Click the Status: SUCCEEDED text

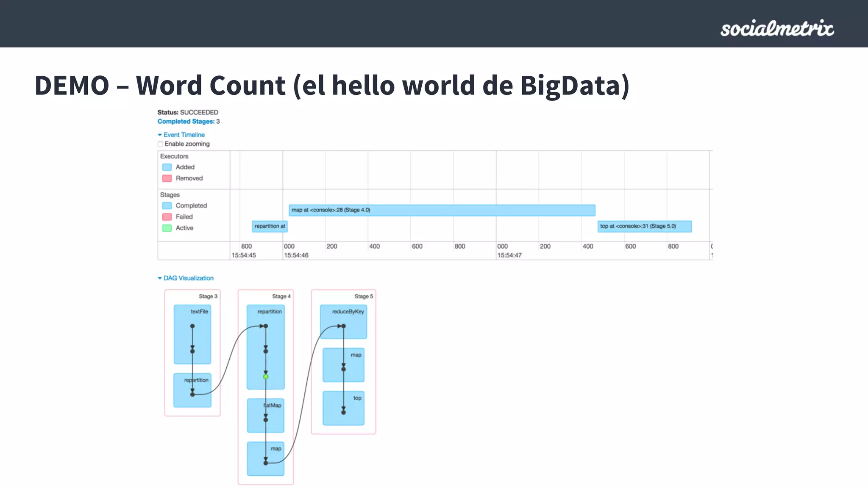click(x=188, y=112)
